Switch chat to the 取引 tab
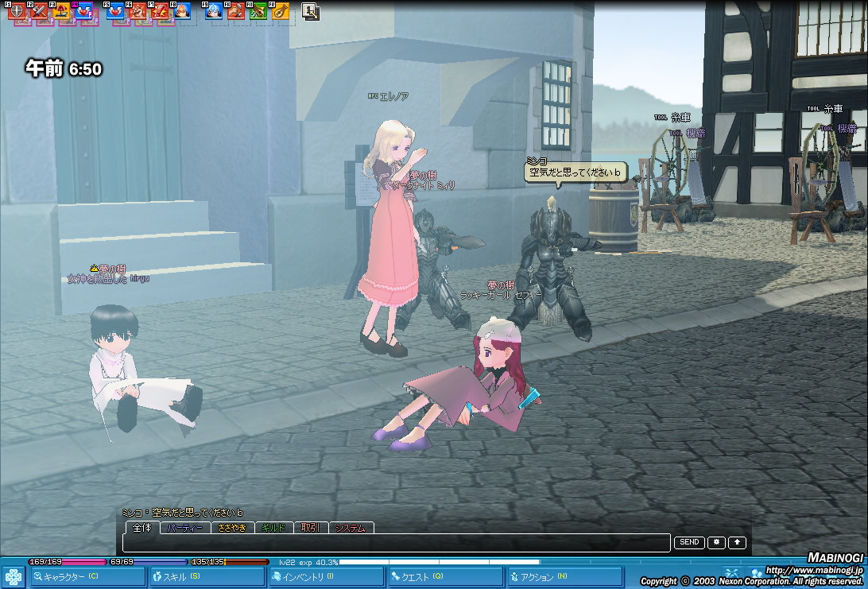This screenshot has width=868, height=589. (x=311, y=528)
